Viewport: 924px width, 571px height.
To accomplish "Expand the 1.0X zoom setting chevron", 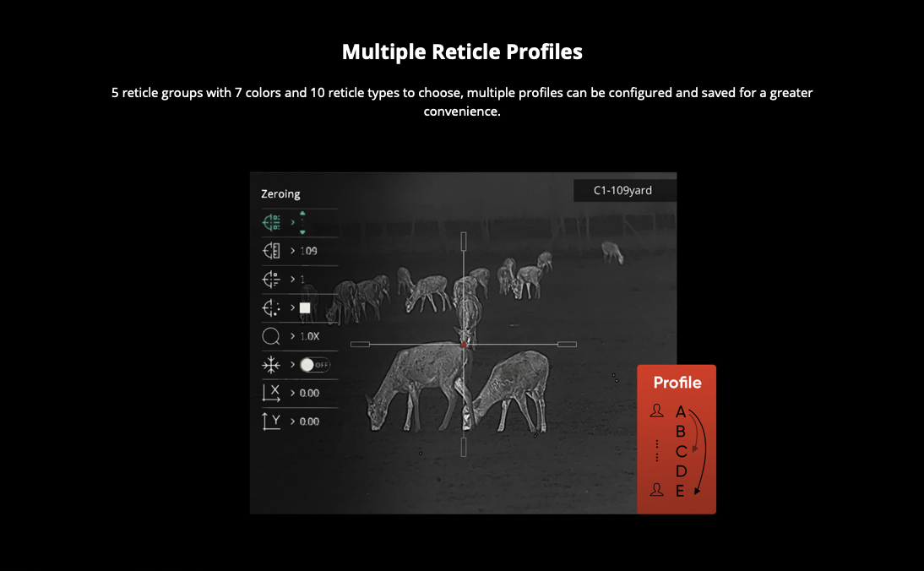I will 293,336.
